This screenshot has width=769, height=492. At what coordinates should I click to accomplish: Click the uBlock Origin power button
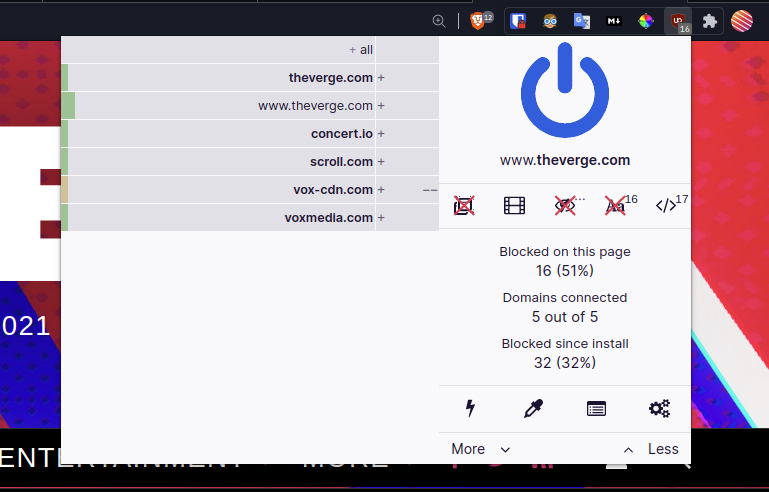click(x=565, y=90)
